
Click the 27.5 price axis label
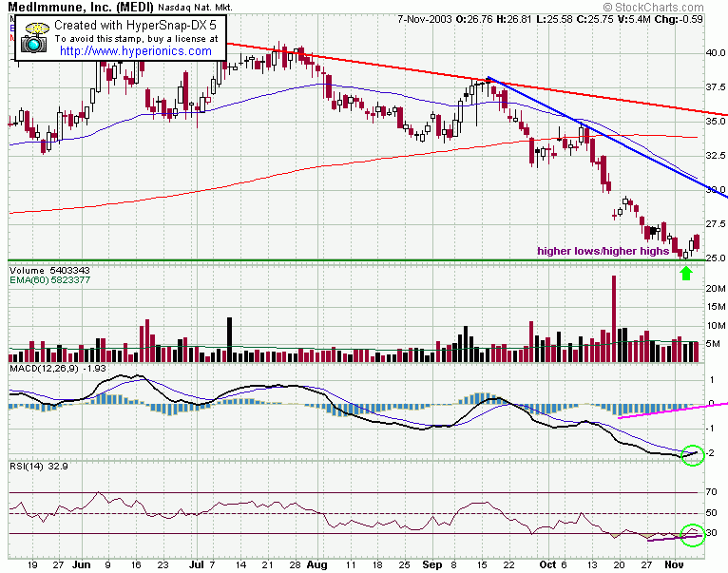click(716, 224)
